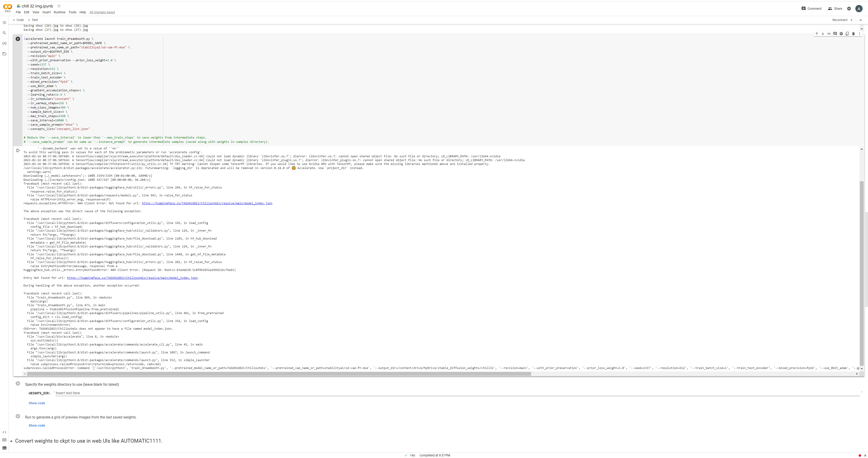Open a terminal from the bottom-left icon
This screenshot has height=458, width=868.
coord(4,448)
